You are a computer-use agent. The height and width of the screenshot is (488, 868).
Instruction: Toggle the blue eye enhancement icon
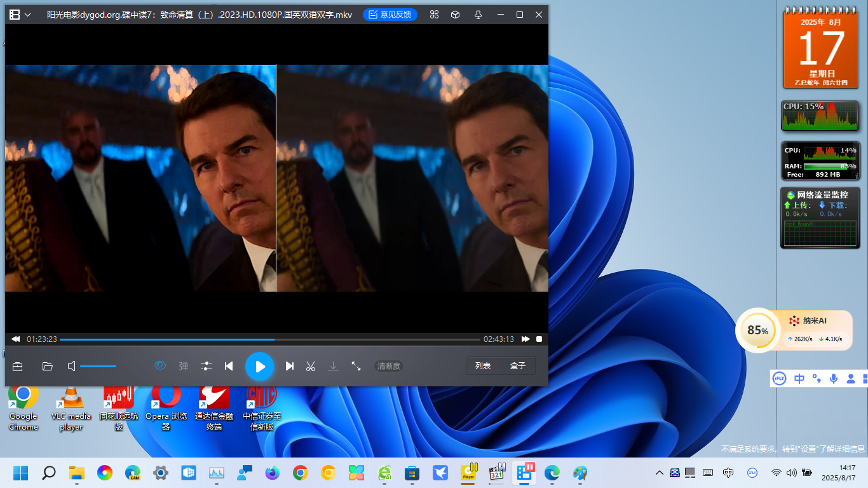[x=160, y=365]
